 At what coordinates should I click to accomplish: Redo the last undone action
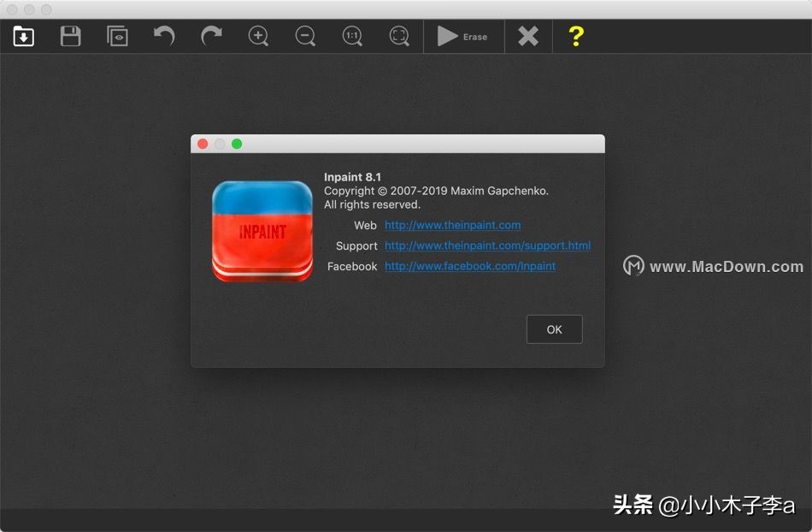(211, 36)
